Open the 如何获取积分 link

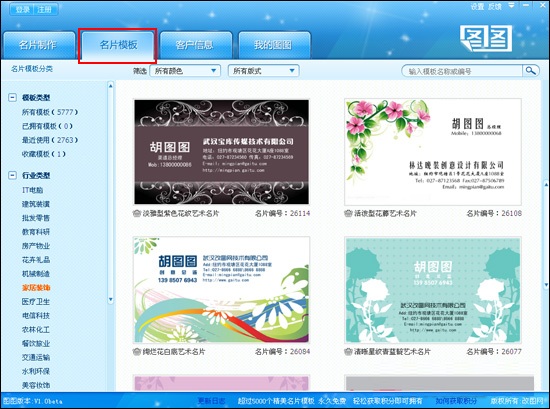pos(456,401)
